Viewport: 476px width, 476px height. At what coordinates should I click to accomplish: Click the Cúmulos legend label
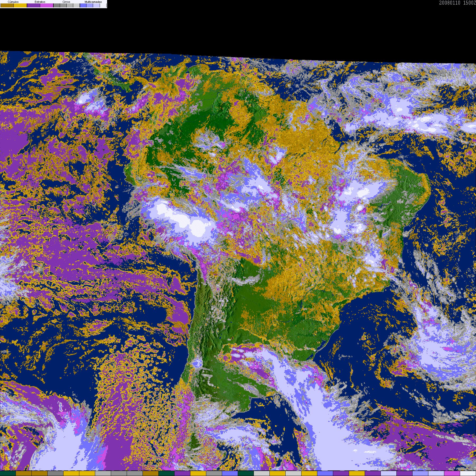(x=13, y=2)
